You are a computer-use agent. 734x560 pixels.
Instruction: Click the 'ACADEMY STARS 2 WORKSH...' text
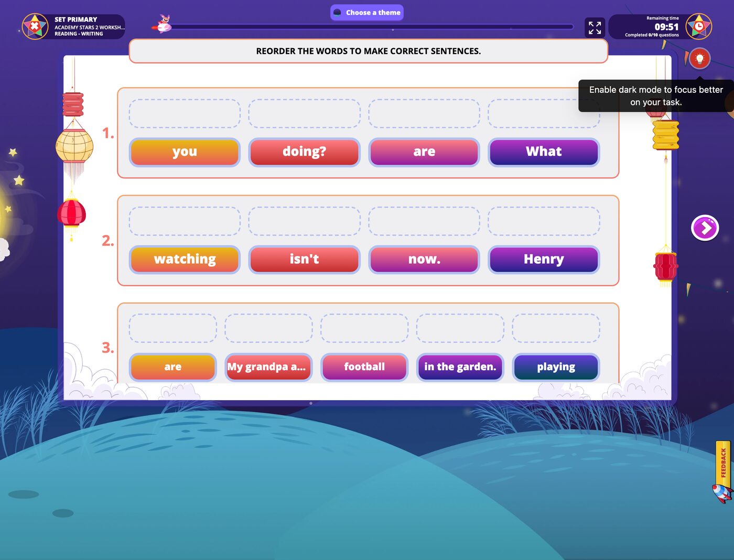[90, 27]
